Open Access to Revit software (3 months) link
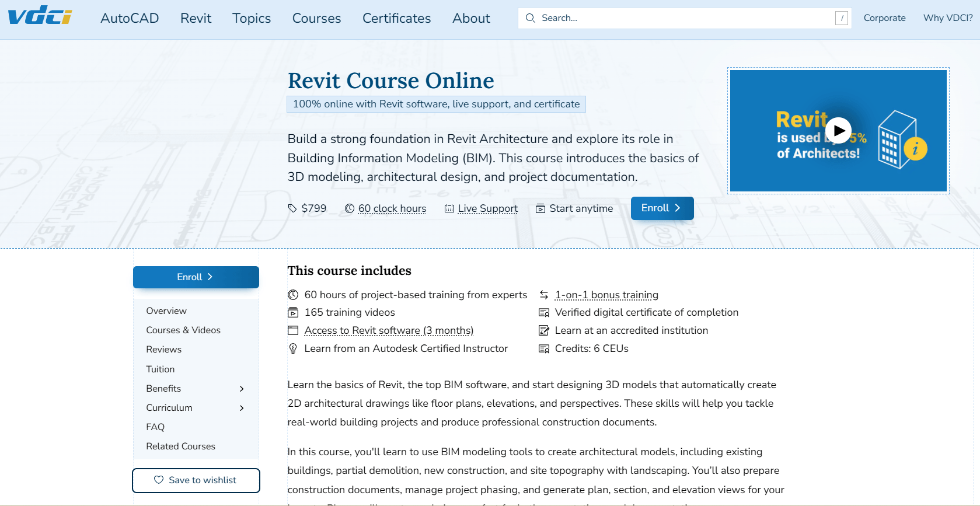The image size is (980, 506). point(389,330)
